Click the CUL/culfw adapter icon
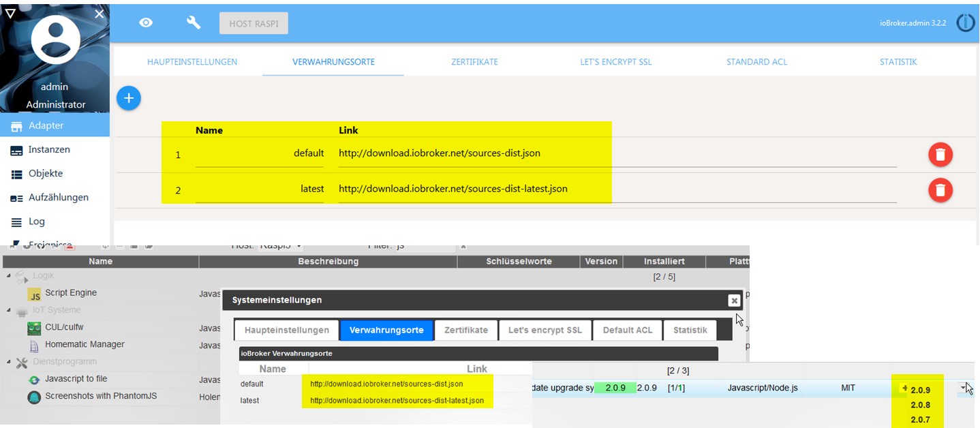980x428 pixels. [x=34, y=328]
